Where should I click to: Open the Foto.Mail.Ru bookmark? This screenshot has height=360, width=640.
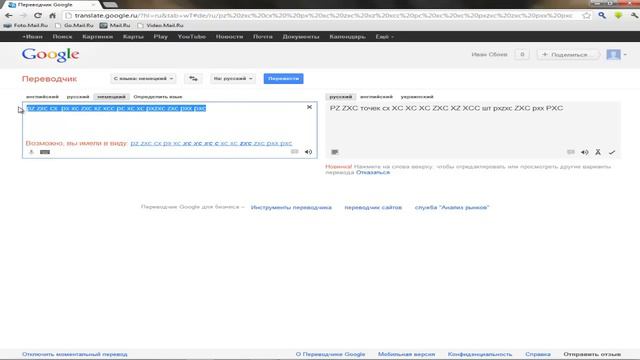coord(26,25)
